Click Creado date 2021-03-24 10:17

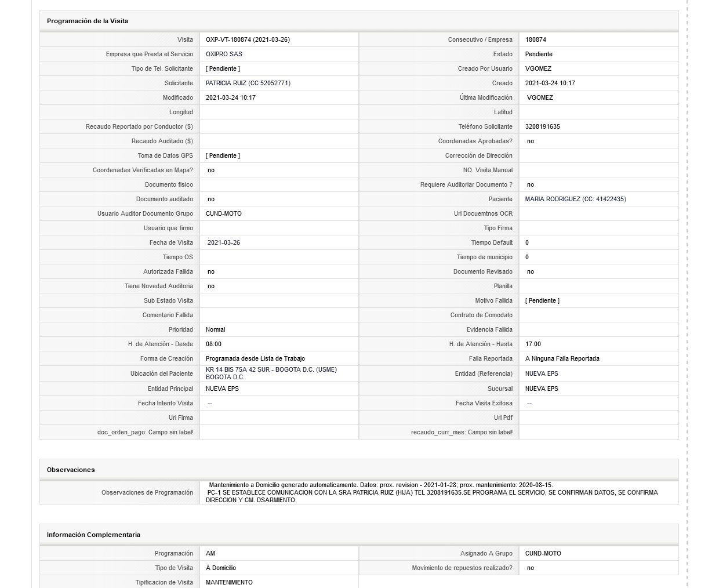[550, 83]
